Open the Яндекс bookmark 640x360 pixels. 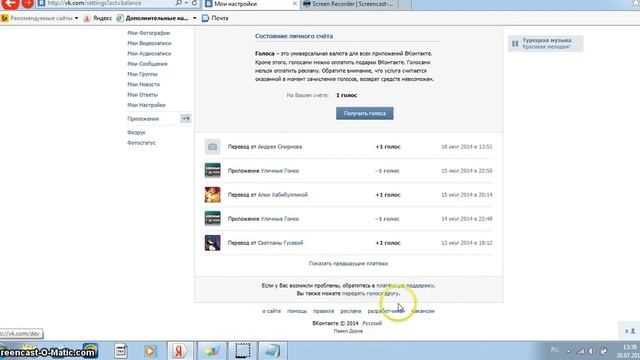[98, 18]
